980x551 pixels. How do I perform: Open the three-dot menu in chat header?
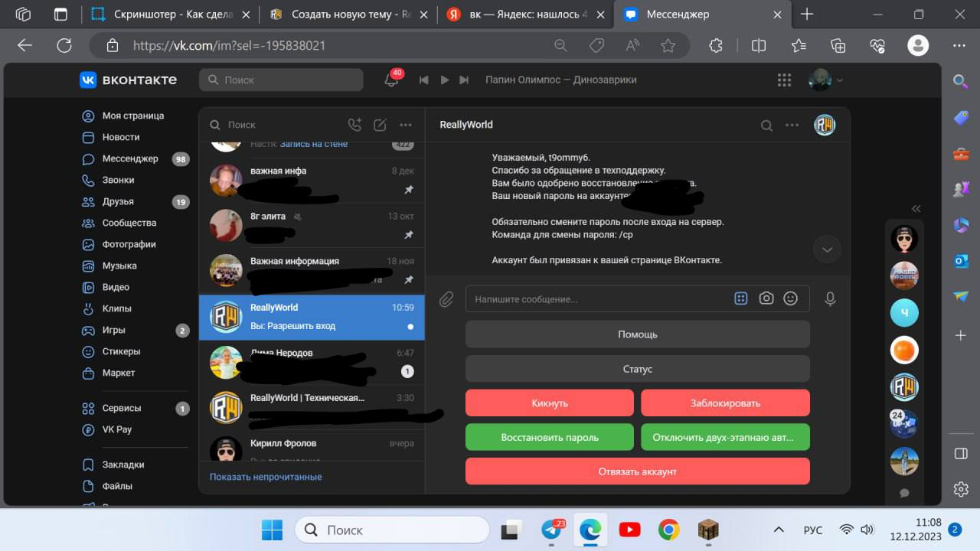pos(792,126)
